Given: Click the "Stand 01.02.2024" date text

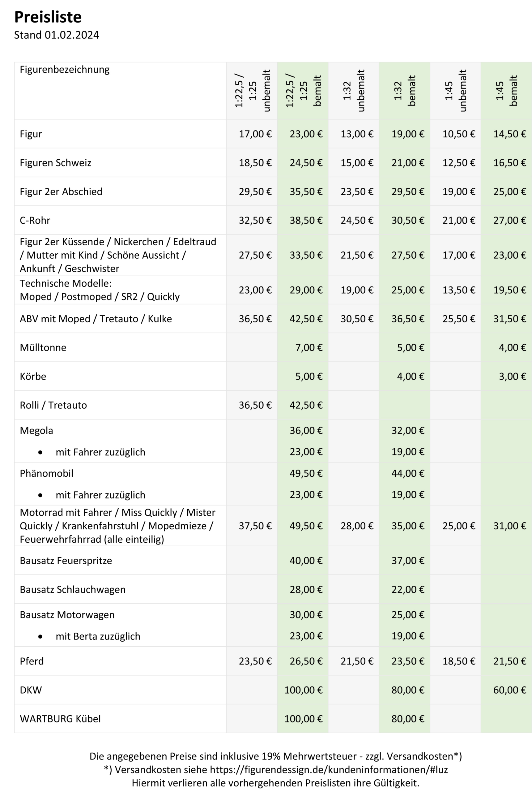Looking at the screenshot, I should pyautogui.click(x=56, y=35).
